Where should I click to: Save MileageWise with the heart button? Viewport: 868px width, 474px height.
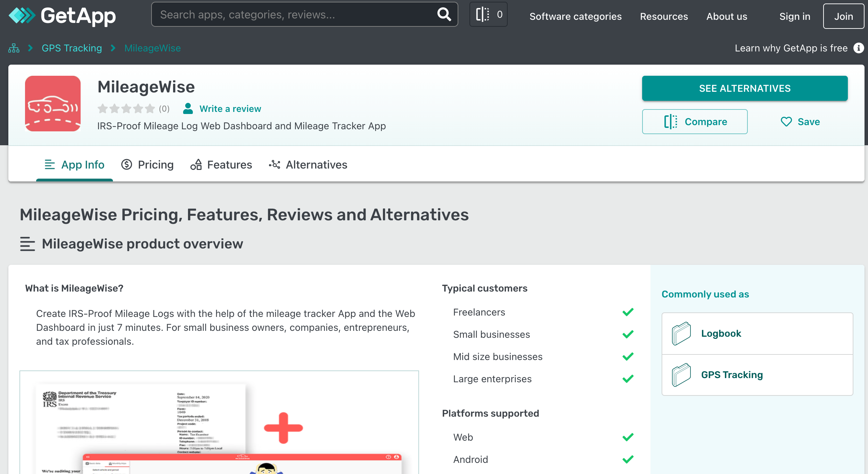pos(800,122)
